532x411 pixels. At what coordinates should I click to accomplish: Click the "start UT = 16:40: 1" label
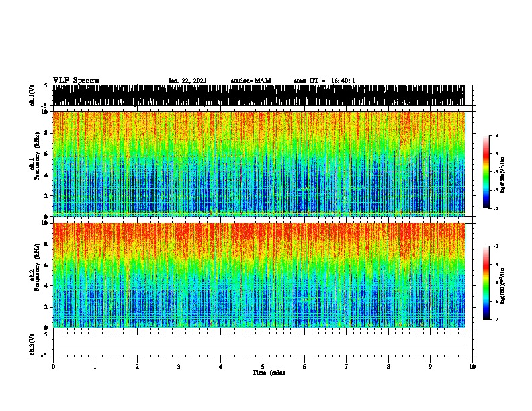point(324,81)
